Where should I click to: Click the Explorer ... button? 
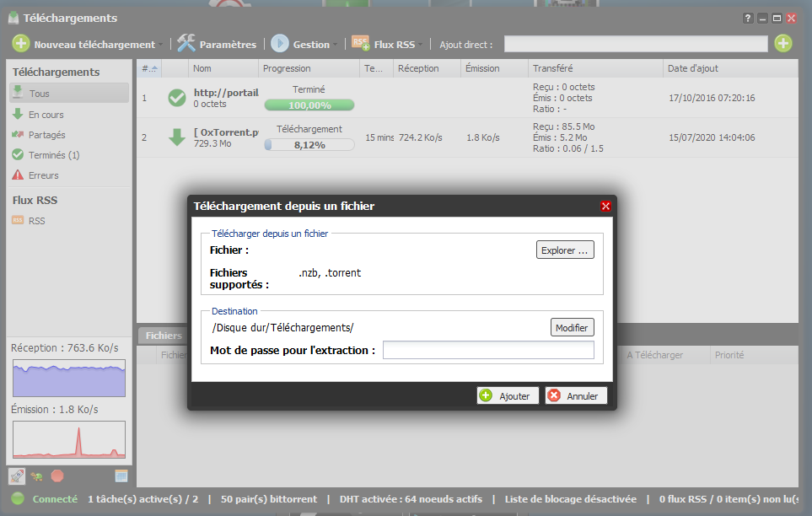click(565, 250)
